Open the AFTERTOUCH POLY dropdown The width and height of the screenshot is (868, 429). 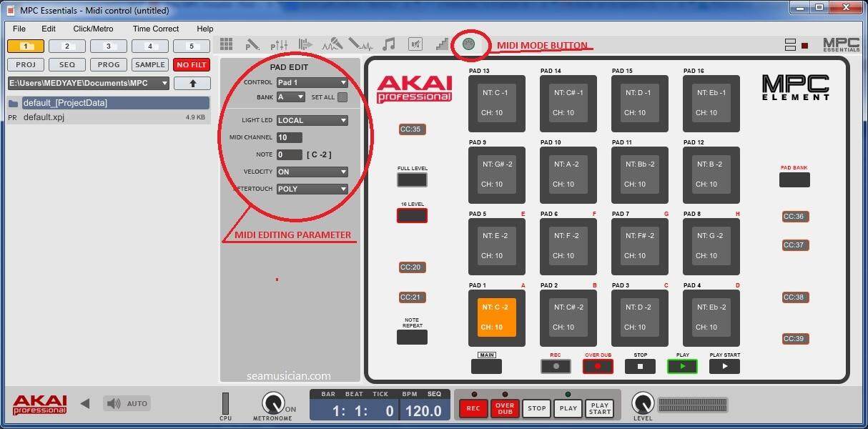[x=312, y=189]
